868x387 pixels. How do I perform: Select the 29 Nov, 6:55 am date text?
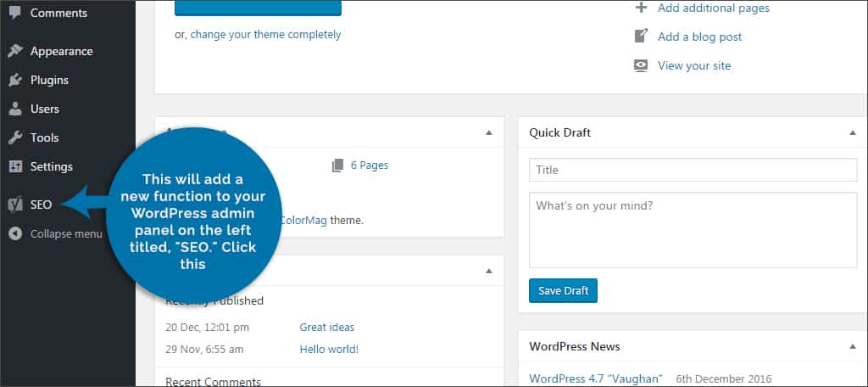click(x=204, y=350)
